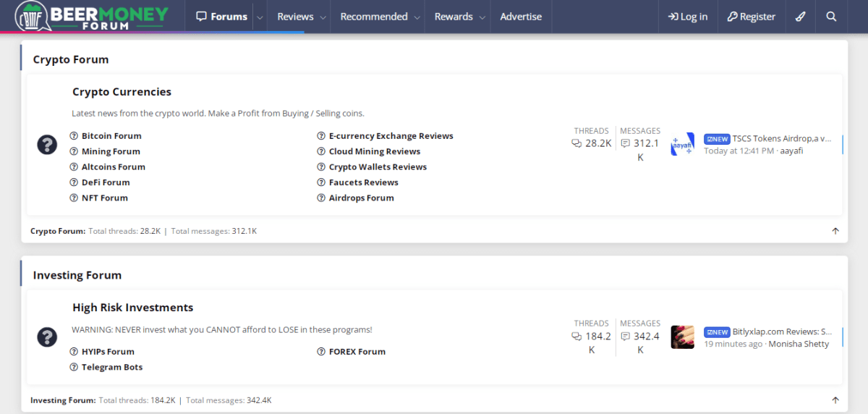Open Airdrops Forum link
Image resolution: width=868 pixels, height=414 pixels.
(x=362, y=198)
